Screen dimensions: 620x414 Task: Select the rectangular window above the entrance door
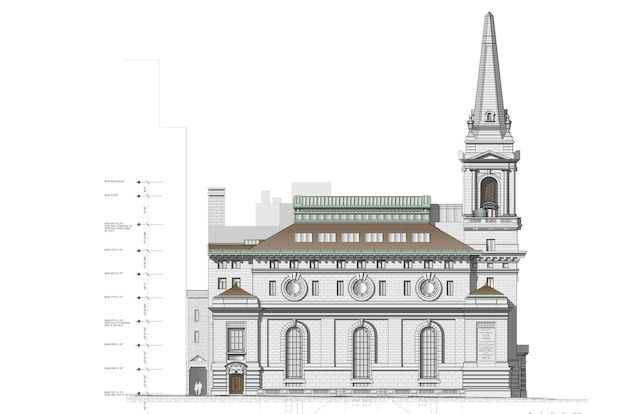click(236, 341)
